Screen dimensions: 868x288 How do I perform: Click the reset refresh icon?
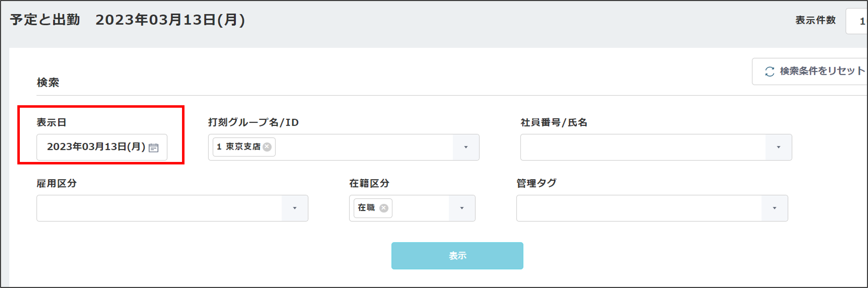tap(770, 71)
